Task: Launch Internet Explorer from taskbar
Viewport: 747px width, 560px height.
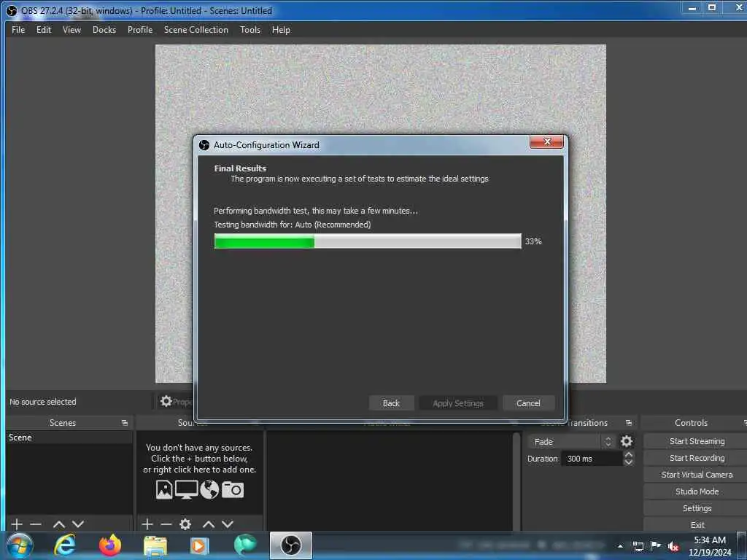Action: coord(65,545)
